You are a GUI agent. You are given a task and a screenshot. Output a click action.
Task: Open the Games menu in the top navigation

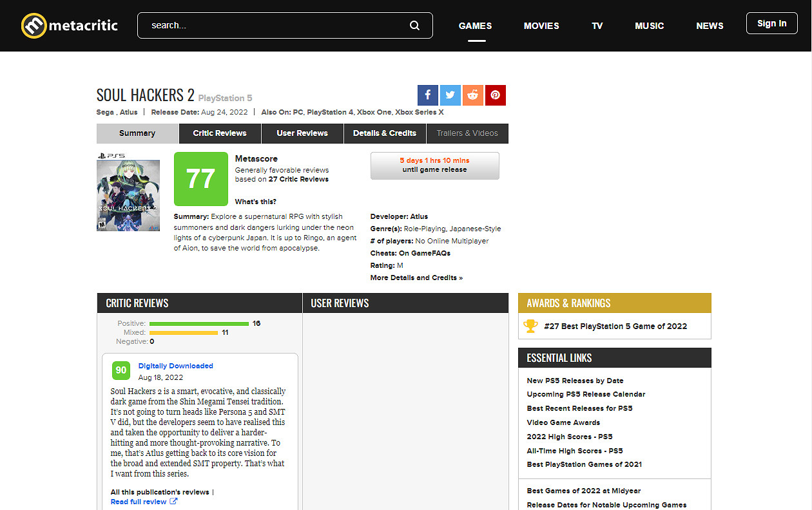[x=475, y=26]
